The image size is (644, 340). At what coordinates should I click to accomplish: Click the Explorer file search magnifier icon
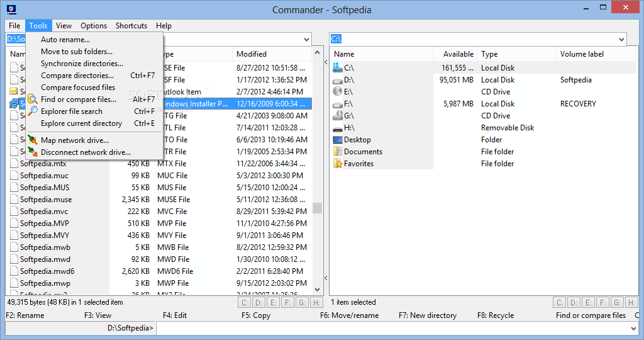pyautogui.click(x=33, y=111)
